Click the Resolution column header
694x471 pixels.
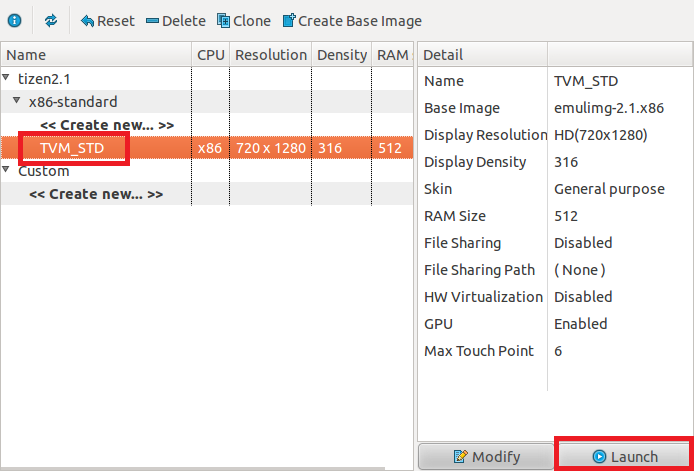[270, 55]
